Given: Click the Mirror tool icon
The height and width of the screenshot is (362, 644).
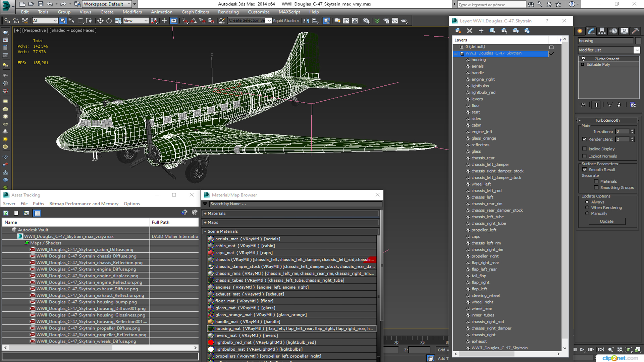Looking at the screenshot, I should [x=306, y=21].
